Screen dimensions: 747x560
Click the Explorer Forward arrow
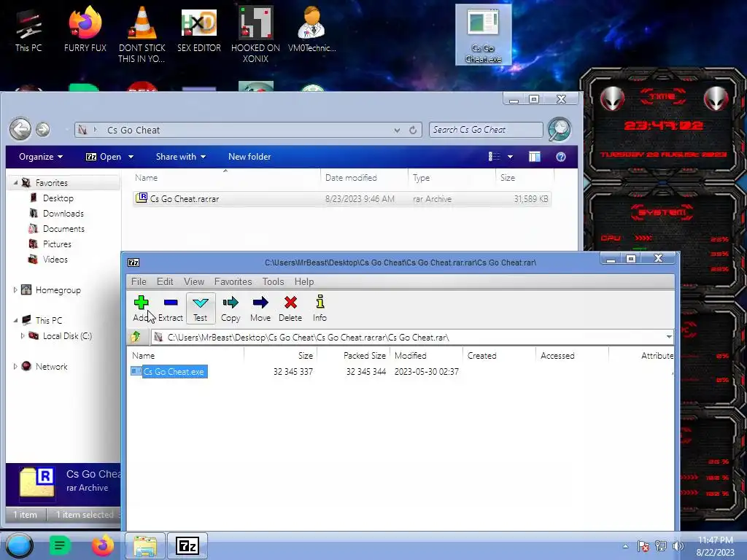pos(43,129)
